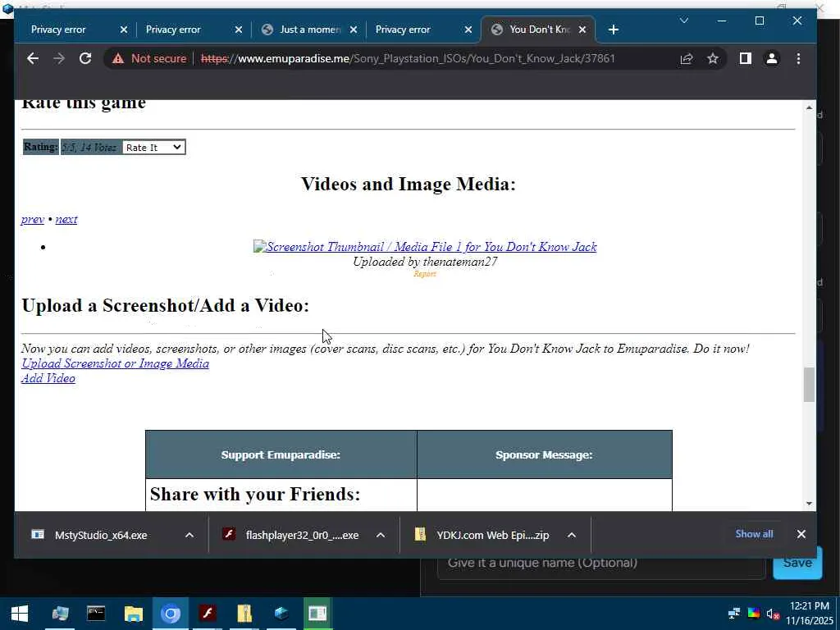Image resolution: width=840 pixels, height=630 pixels.
Task: Open the Windows Start menu
Action: click(20, 614)
